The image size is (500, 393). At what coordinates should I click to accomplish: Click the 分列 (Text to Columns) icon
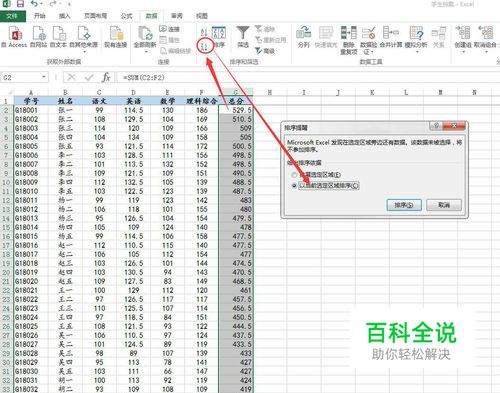tap(304, 33)
